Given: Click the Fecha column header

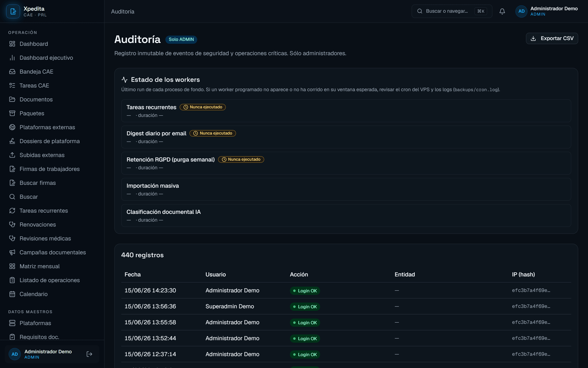Looking at the screenshot, I should pyautogui.click(x=133, y=275).
